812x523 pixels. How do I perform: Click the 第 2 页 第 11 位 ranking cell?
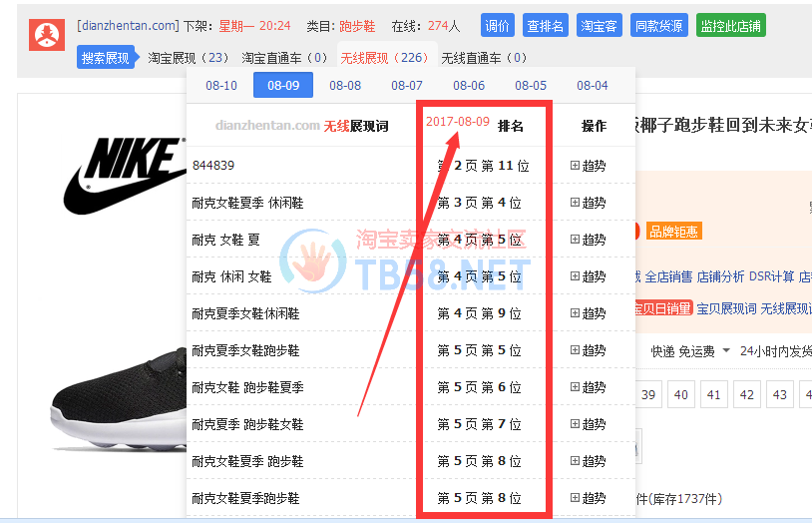point(483,166)
